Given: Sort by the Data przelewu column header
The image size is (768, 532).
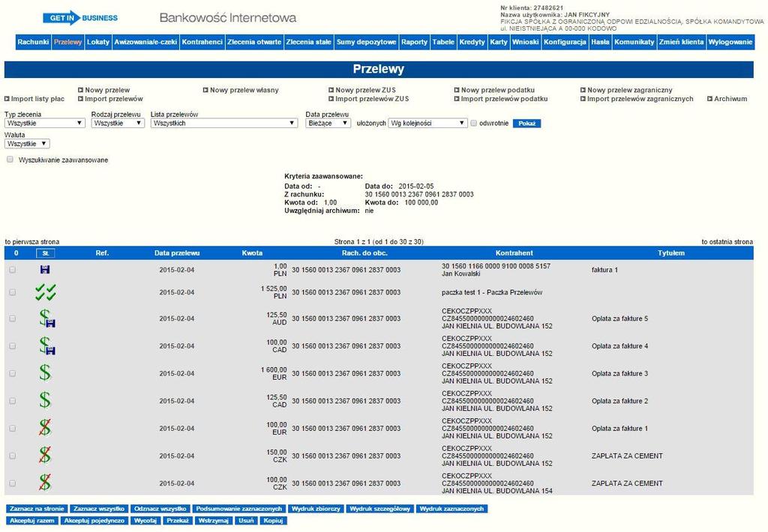Looking at the screenshot, I should tap(177, 253).
